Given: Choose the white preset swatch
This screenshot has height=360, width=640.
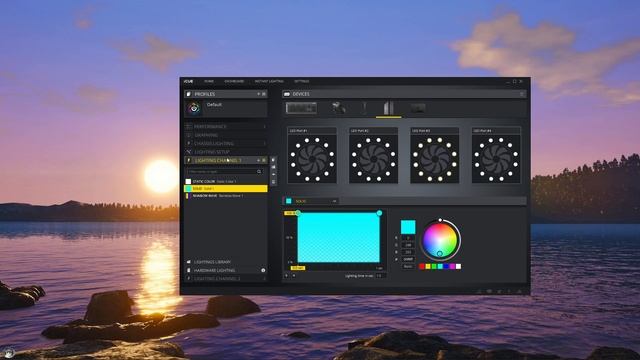Looking at the screenshot, I should [458, 267].
